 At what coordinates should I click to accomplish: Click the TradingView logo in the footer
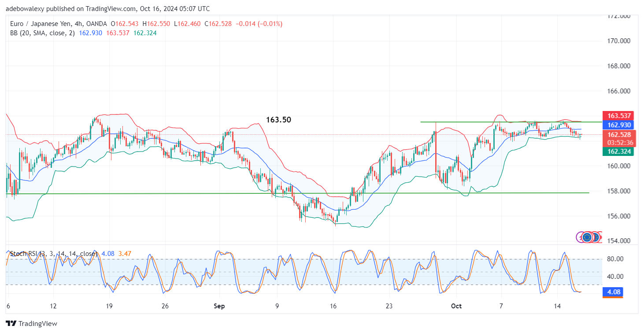[x=31, y=323]
